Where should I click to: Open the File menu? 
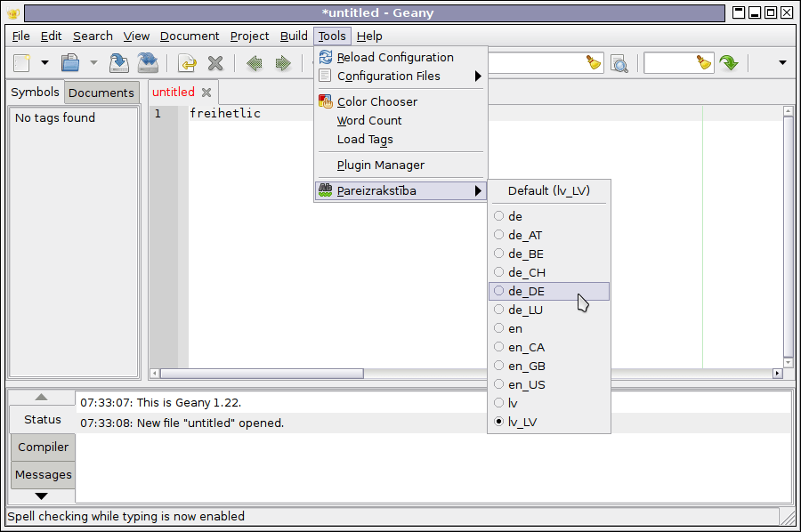21,36
